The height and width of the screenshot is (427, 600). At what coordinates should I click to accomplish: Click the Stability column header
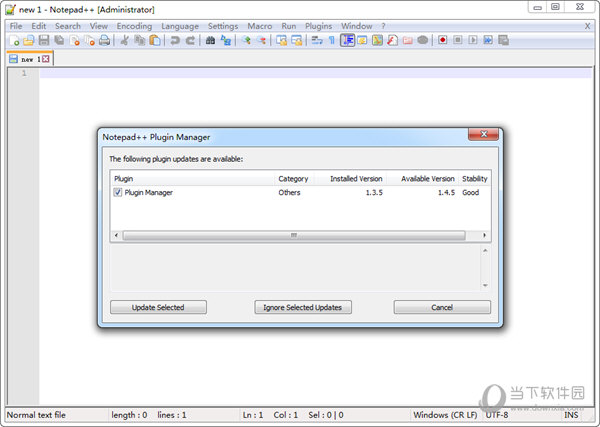pos(474,179)
